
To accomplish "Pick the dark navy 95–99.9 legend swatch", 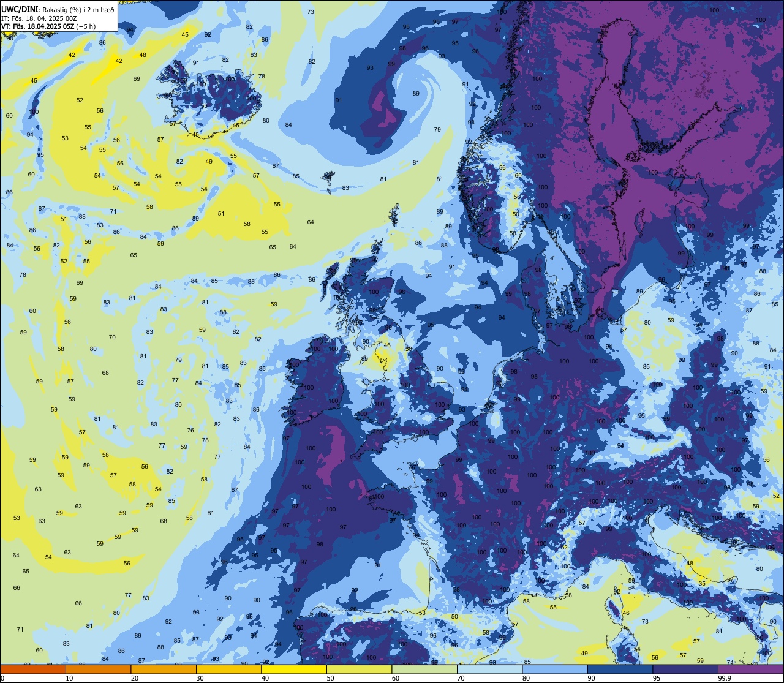I will 685,669.
